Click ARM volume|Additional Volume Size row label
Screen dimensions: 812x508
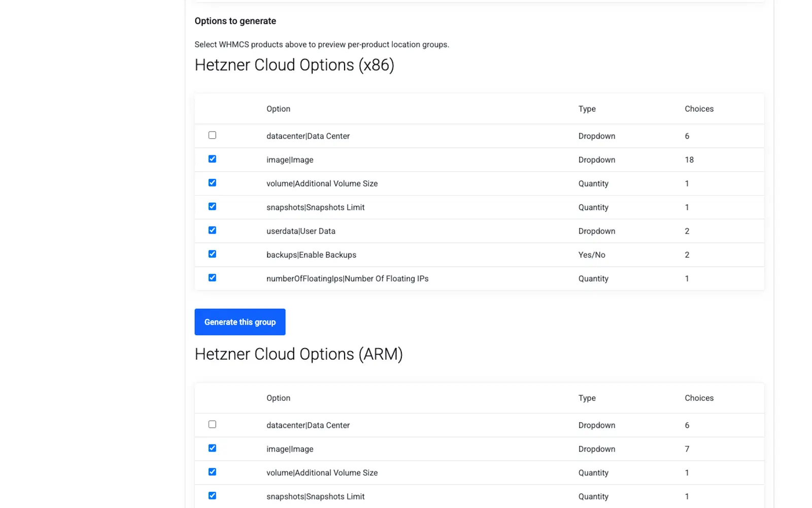[x=322, y=473]
